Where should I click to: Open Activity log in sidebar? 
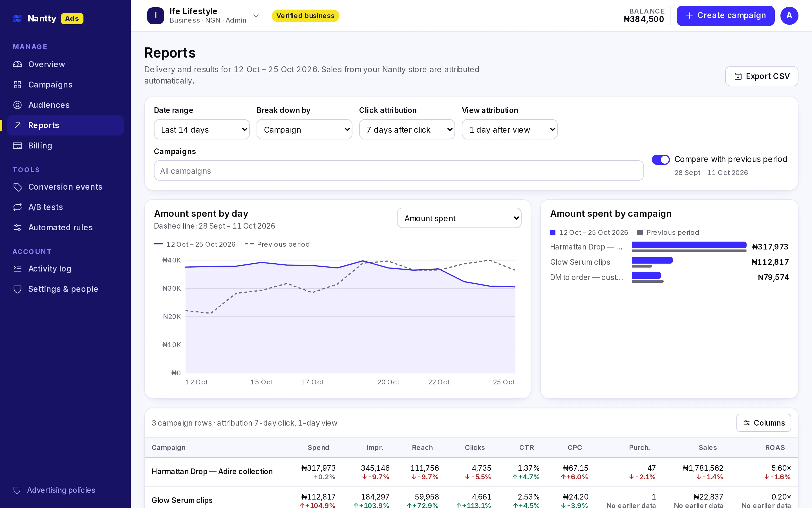coord(65,268)
